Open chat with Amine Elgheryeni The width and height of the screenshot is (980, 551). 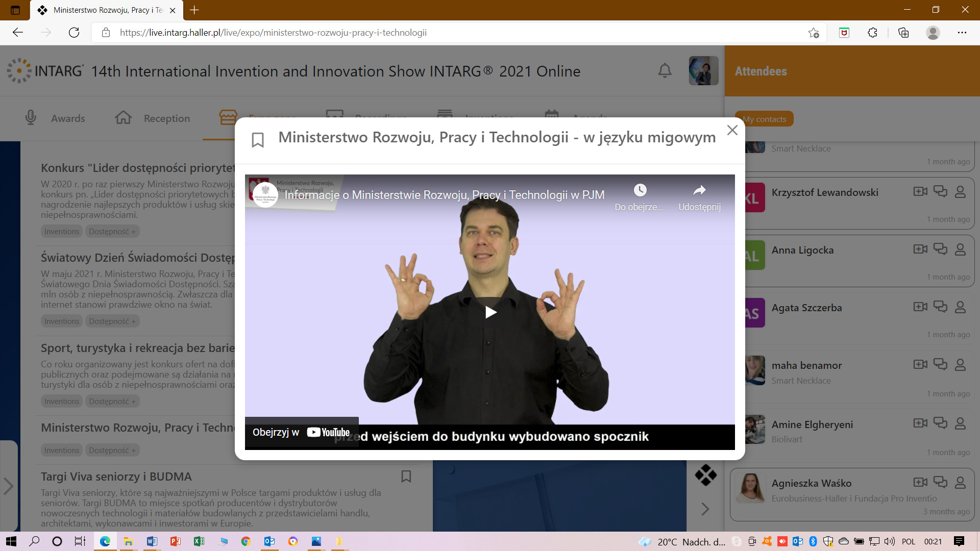coord(940,423)
